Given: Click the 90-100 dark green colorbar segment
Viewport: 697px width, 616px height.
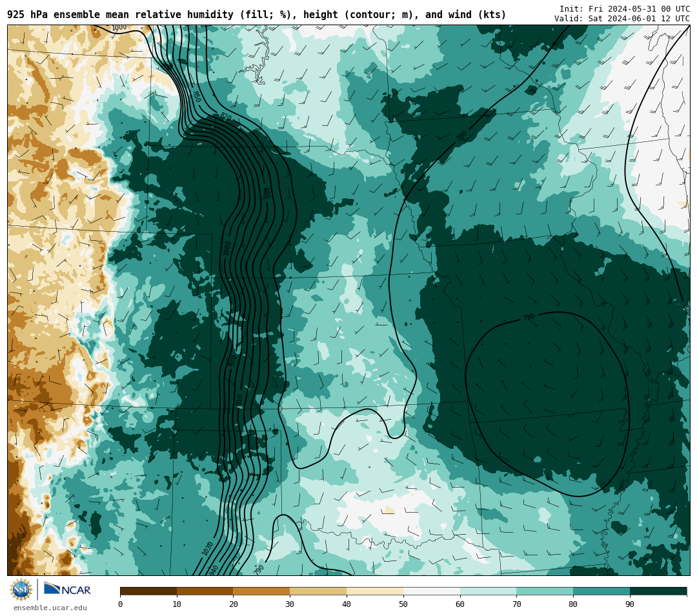Looking at the screenshot, I should (x=658, y=591).
